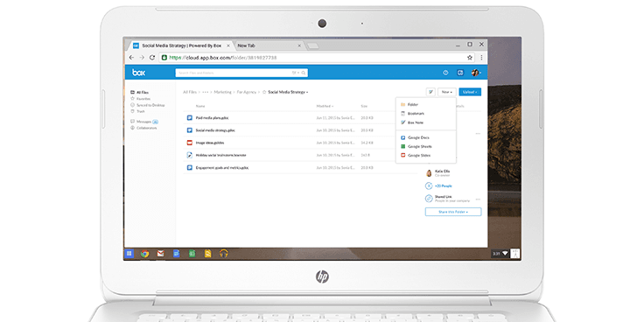Click the Box logo in header
Viewport: 644px width, 322px height.
pos(138,73)
